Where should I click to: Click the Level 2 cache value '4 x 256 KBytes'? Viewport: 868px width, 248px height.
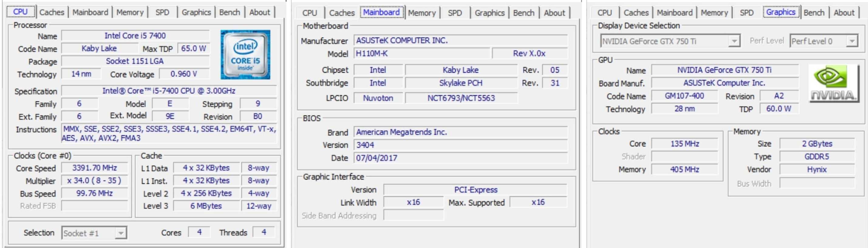click(206, 193)
